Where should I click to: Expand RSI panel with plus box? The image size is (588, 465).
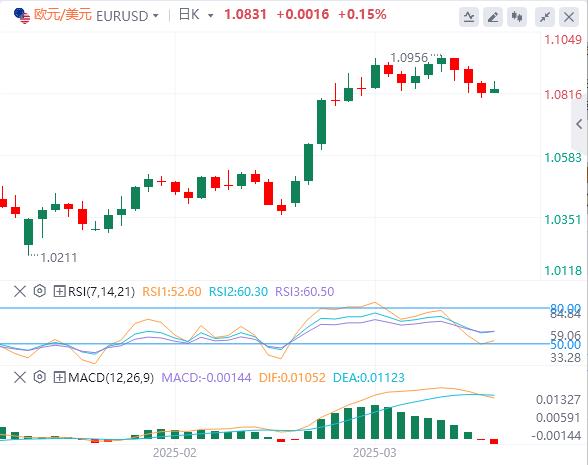pos(59,291)
